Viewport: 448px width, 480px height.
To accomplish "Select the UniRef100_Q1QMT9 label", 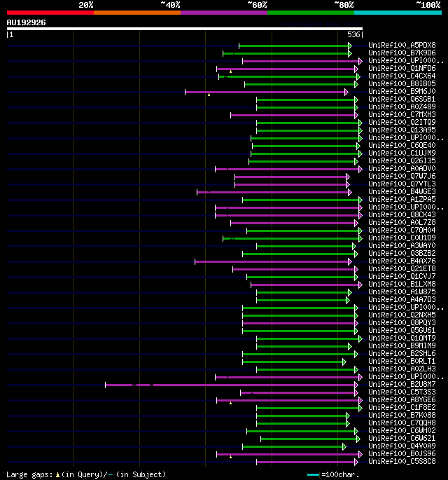I will (x=402, y=338).
